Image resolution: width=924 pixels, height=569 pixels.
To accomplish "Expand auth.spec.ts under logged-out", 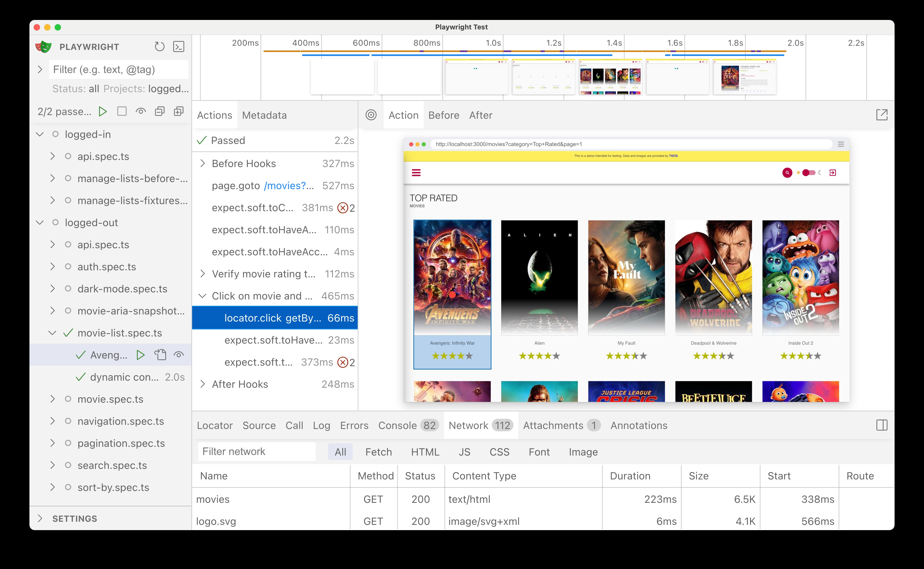I will tap(52, 267).
